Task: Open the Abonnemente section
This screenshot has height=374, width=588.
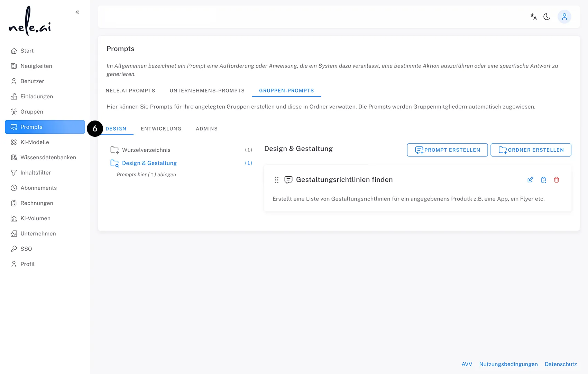Action: tap(38, 188)
